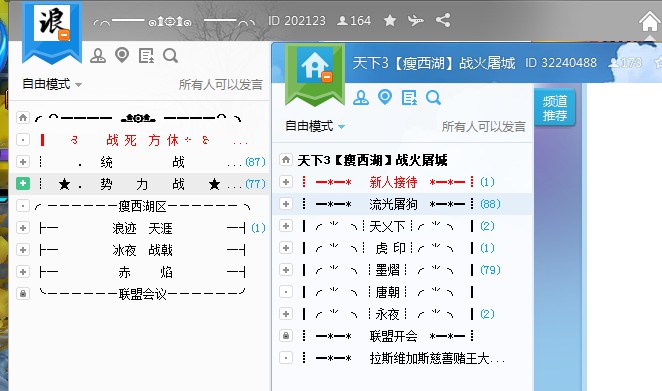Expand the 流光屠狗 sub-channel
This screenshot has height=391, width=662.
click(286, 204)
